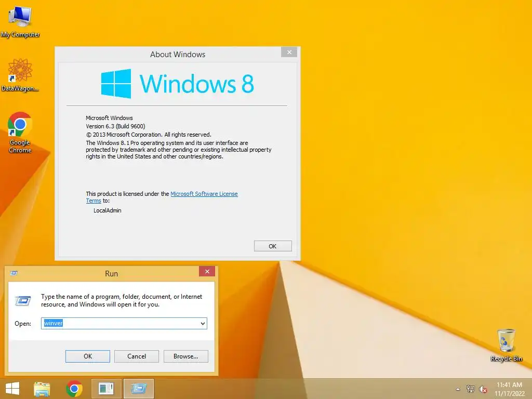Cancel the Run dialog
532x399 pixels.
coord(137,356)
